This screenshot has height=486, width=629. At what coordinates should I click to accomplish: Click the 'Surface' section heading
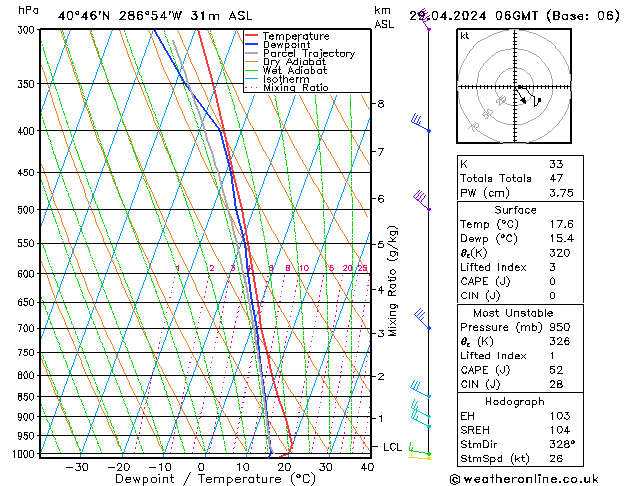pyautogui.click(x=515, y=210)
